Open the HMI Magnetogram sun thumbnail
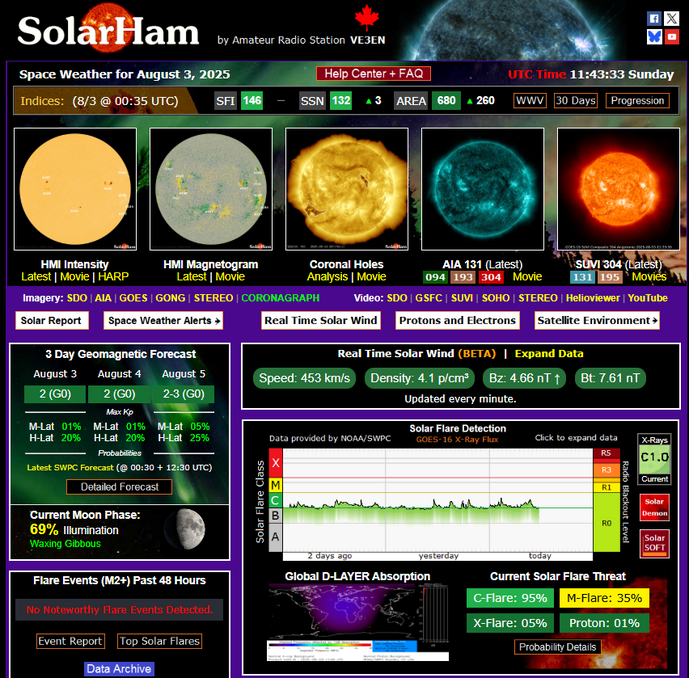 210,189
